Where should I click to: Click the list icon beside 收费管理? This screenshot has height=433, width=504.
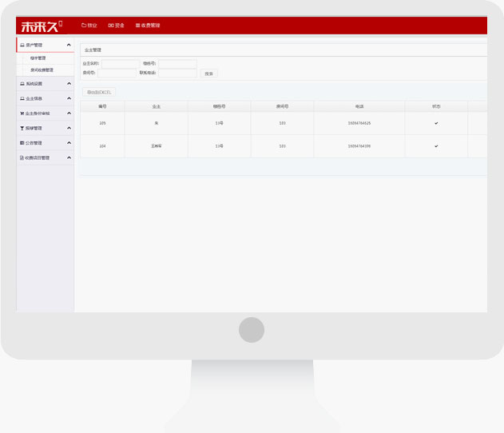(x=137, y=26)
